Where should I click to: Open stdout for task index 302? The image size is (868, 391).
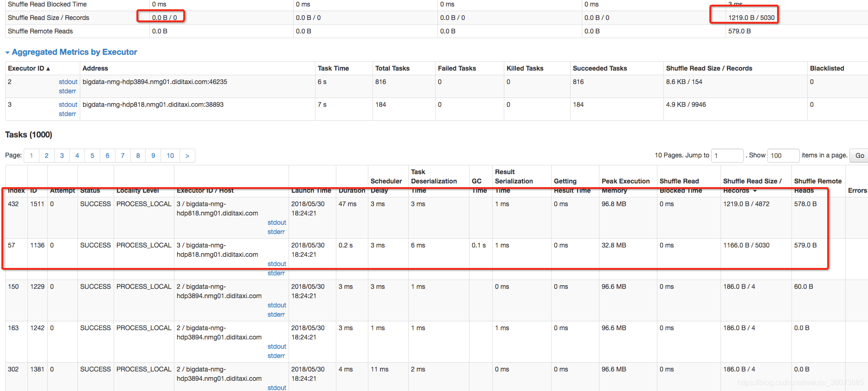pyautogui.click(x=277, y=388)
